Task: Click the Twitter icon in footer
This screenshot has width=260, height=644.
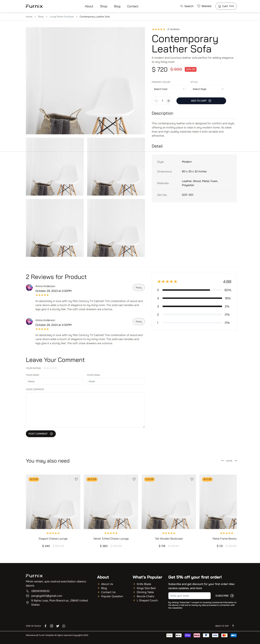Action: point(58,626)
